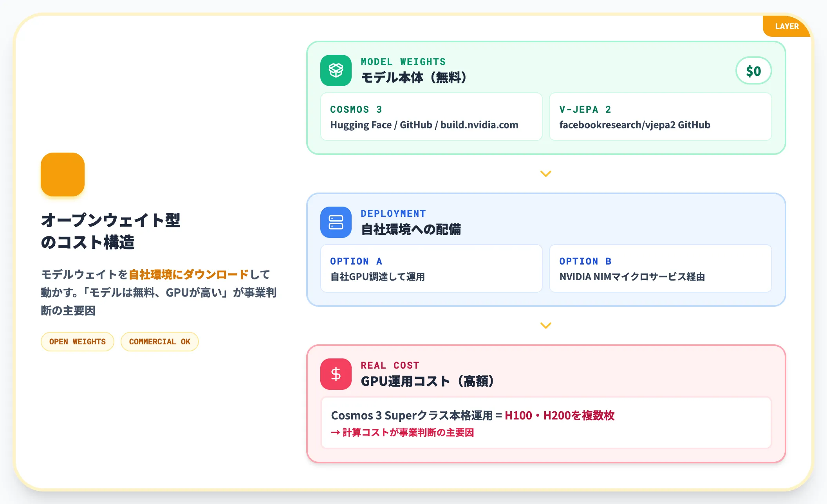Click the chevron below Deployment section
Viewport: 827px width, 504px height.
(546, 325)
